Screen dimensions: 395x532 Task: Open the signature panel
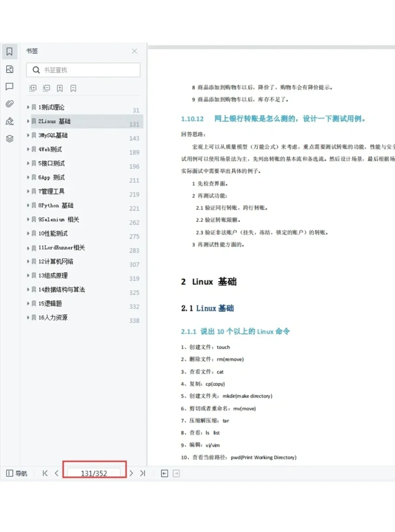(x=10, y=121)
